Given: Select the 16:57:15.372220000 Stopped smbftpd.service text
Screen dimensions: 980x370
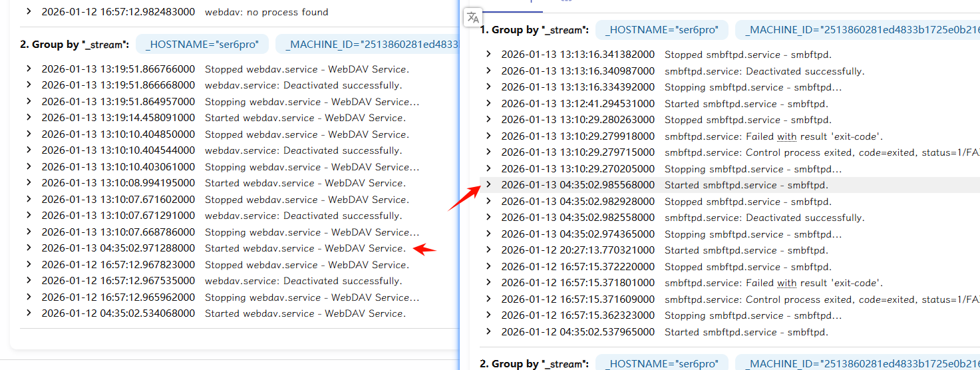Looking at the screenshot, I should 748,267.
